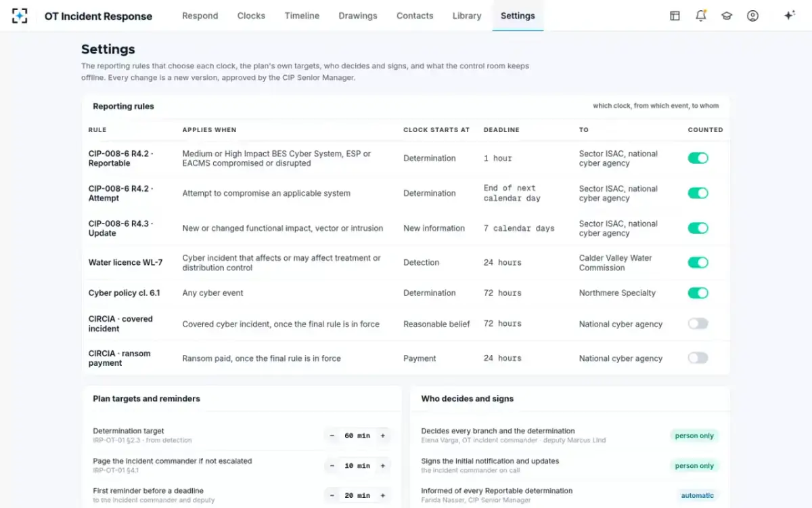Image resolution: width=812 pixels, height=508 pixels.
Task: Select the Cyber policy cl. 6.1 rule row
Action: click(x=406, y=293)
